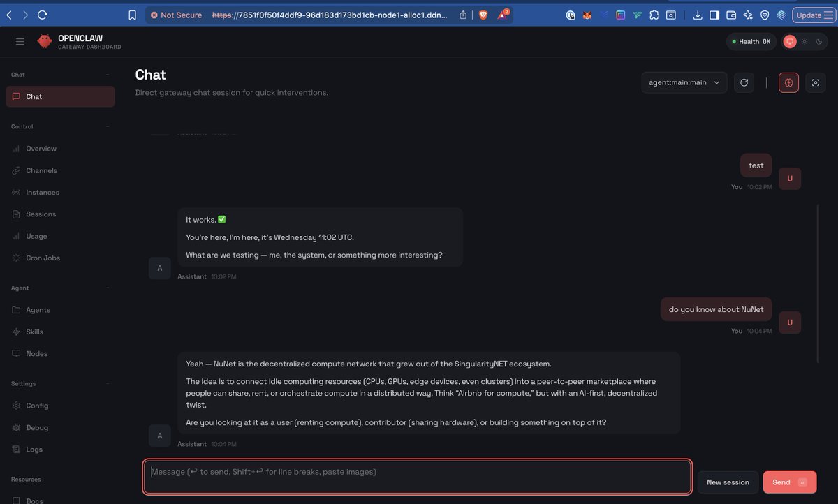
Task: Open the Agents page
Action: (60, 310)
